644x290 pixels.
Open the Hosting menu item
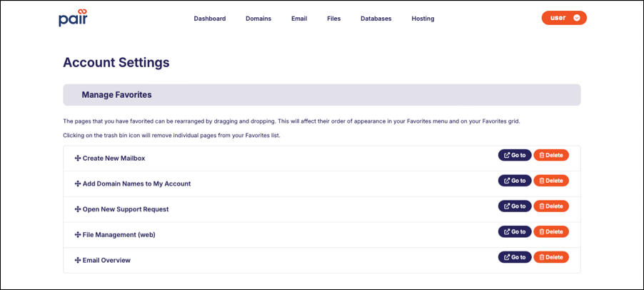pyautogui.click(x=423, y=19)
